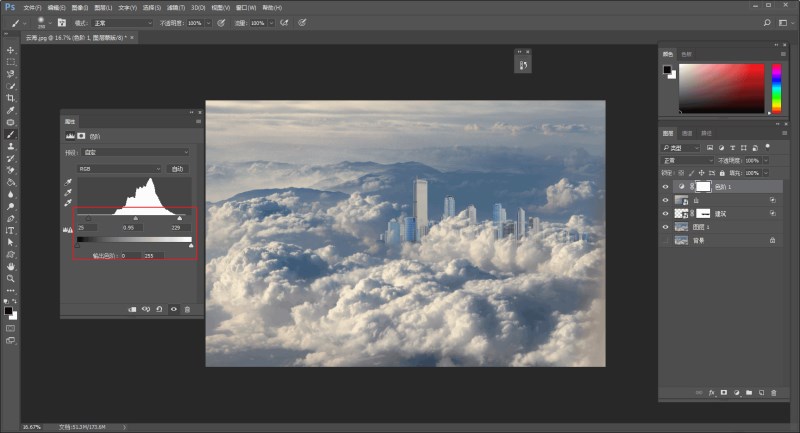
Task: Click the clip to layer icon in Properties
Action: tap(132, 309)
